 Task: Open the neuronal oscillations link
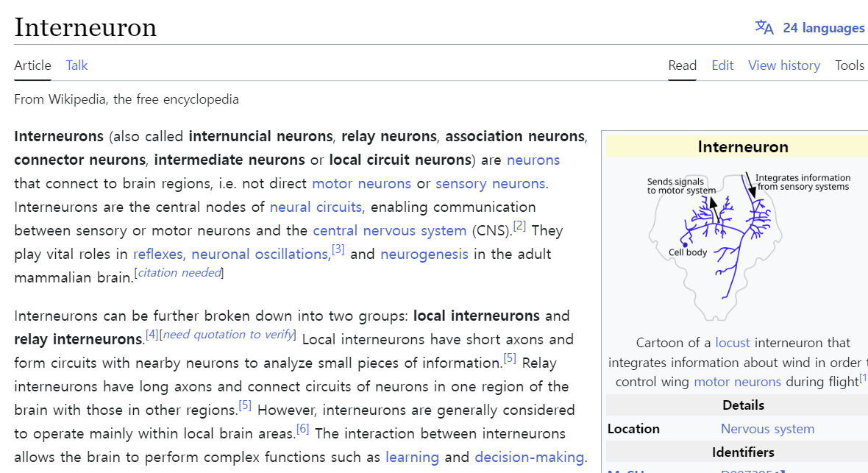(260, 254)
